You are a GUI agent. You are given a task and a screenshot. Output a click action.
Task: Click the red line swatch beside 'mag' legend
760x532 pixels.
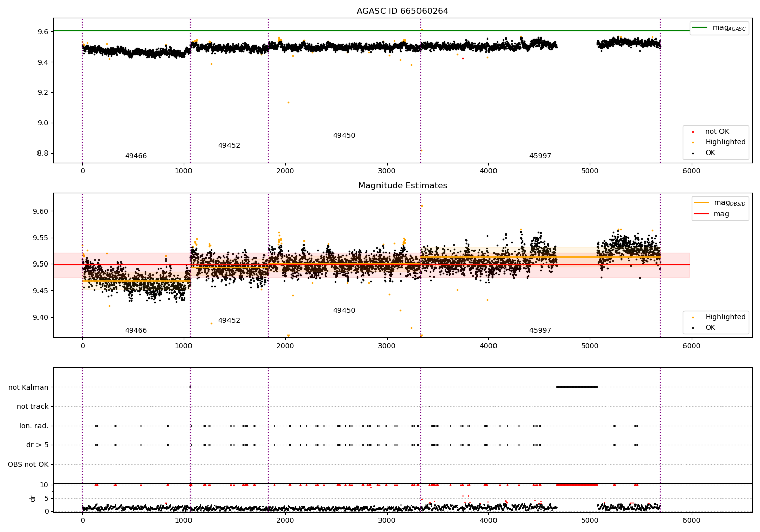(701, 214)
